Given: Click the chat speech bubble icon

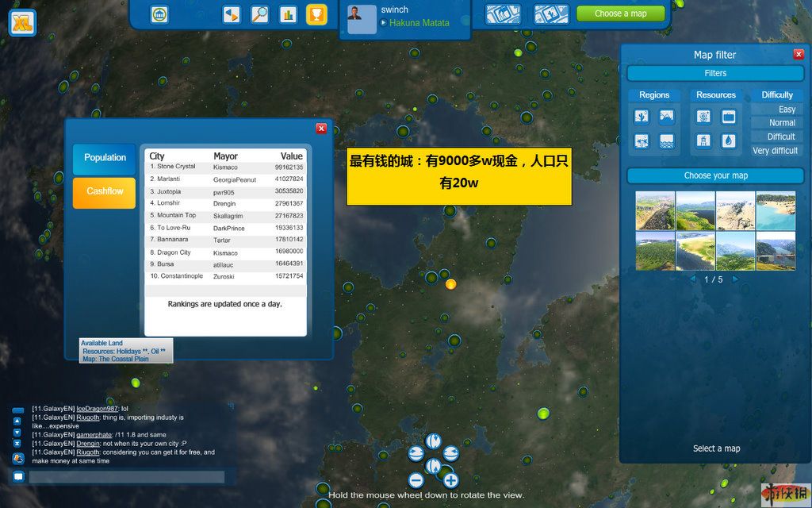Looking at the screenshot, I should [x=19, y=476].
